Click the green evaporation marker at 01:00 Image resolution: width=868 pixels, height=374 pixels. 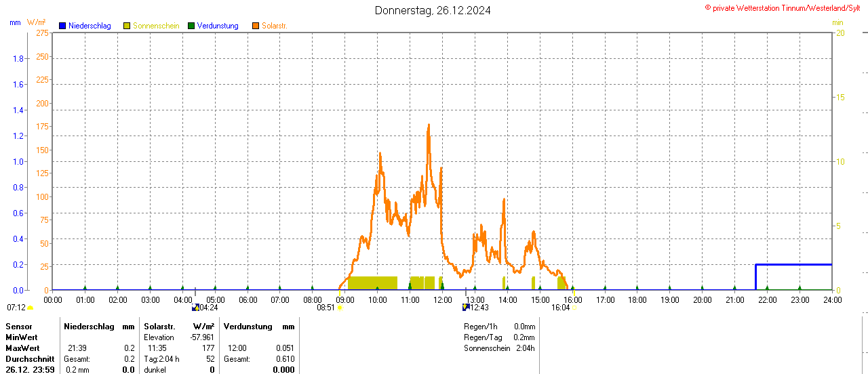click(x=85, y=288)
